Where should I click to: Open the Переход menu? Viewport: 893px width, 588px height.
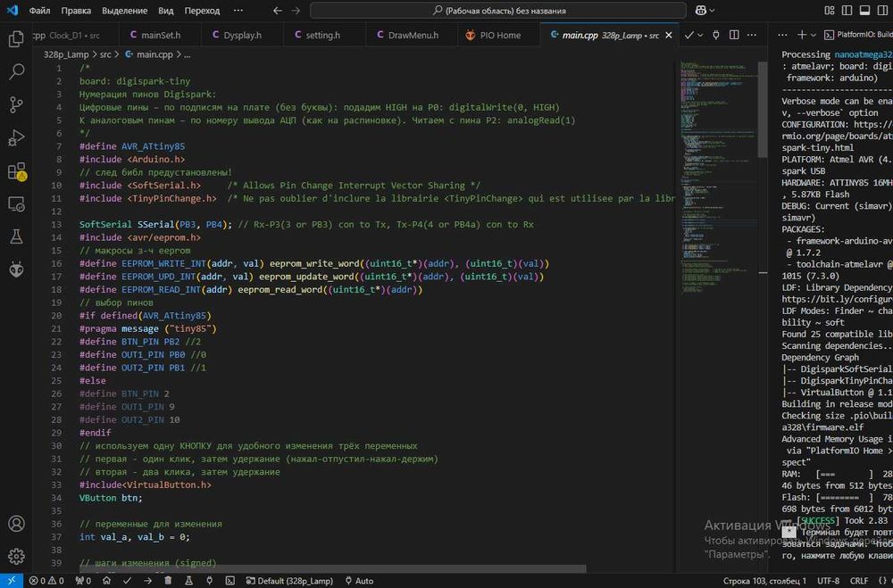[x=202, y=10]
